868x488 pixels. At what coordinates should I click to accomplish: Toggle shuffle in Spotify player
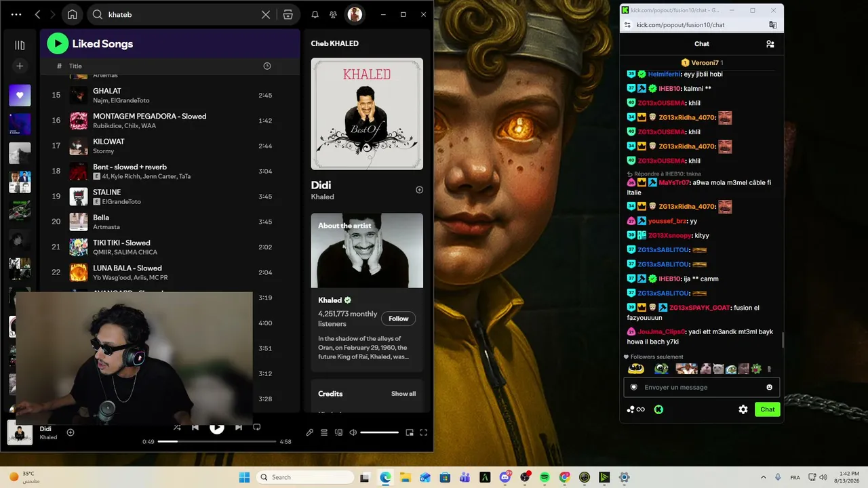pyautogui.click(x=177, y=428)
